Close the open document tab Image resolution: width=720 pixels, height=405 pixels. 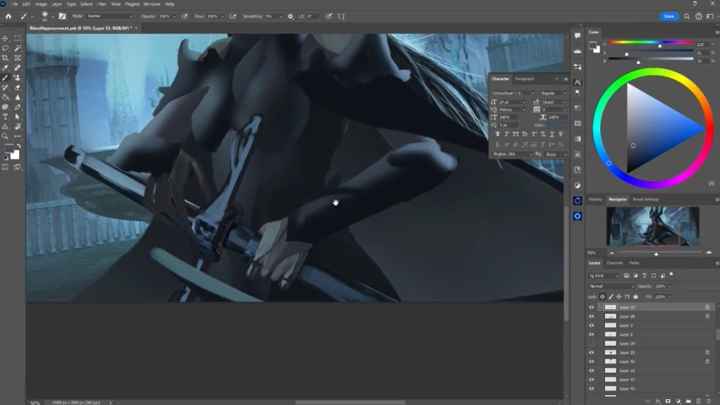136,28
